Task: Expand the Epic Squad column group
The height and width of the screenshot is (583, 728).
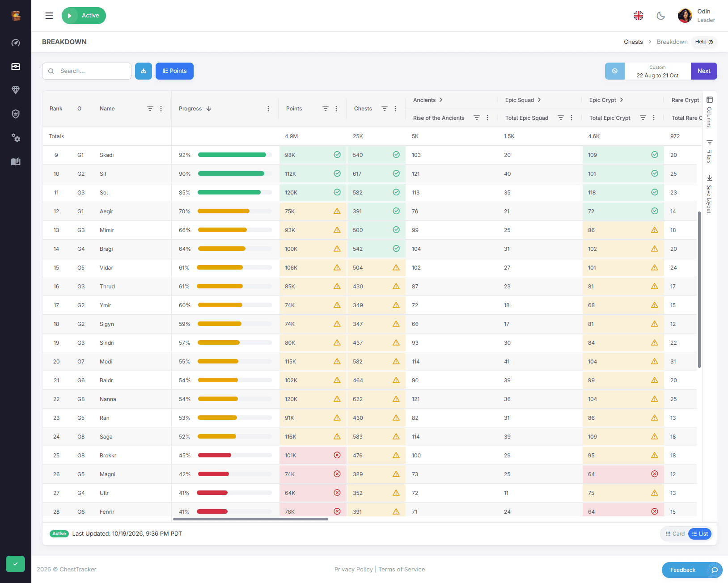Action: pyautogui.click(x=539, y=100)
